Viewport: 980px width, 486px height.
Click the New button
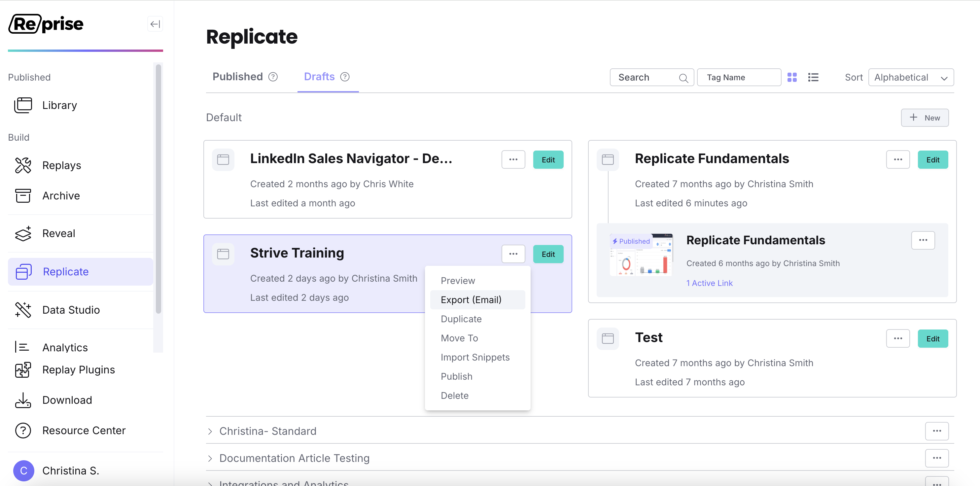point(925,118)
